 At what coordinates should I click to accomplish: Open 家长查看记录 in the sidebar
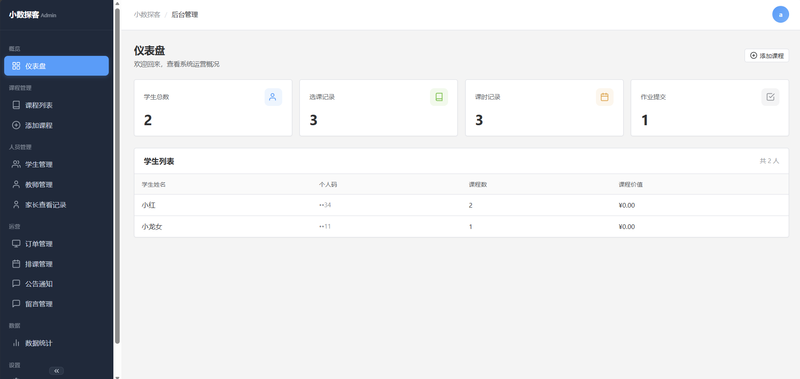click(56, 205)
